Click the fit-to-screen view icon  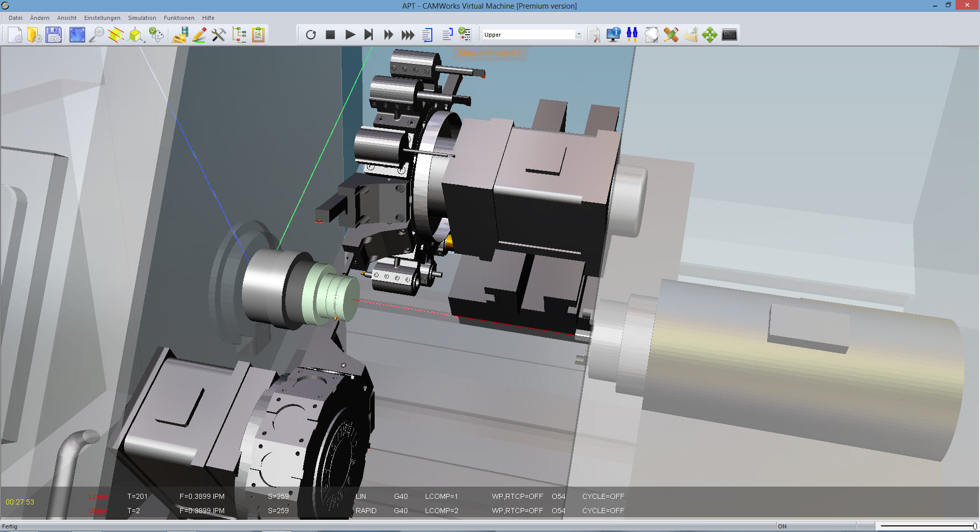tap(77, 35)
